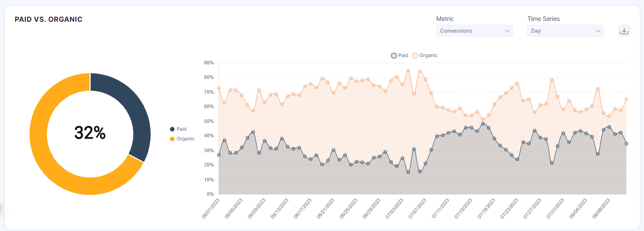Viewport: 644px width, 231px height.
Task: Expand the Time Series chevron arrow
Action: (598, 31)
